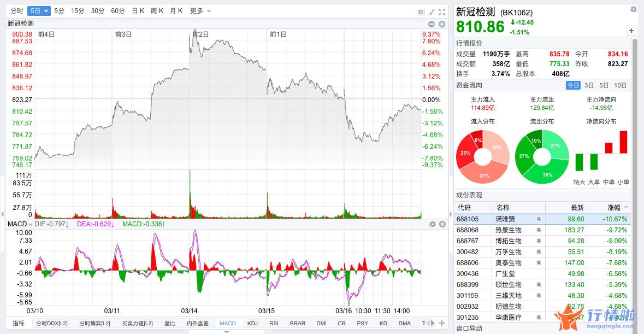The width and height of the screenshot is (644, 334).
Task: Show fund flow for 10日
Action: point(620,85)
